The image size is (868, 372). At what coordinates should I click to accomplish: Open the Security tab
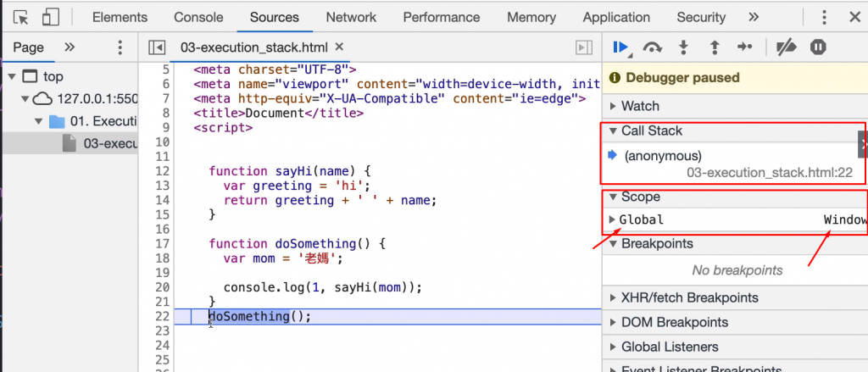[x=701, y=17]
